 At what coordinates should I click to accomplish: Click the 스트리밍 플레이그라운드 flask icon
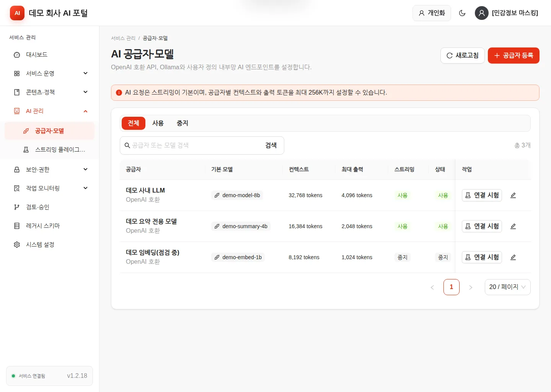click(26, 150)
